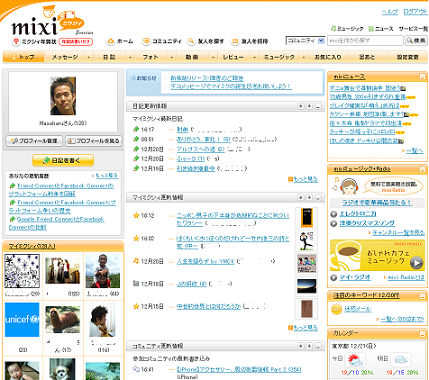Open Google Friend ConnectとFacebook Connectの比較 link
429x380 pixels.
57,223
